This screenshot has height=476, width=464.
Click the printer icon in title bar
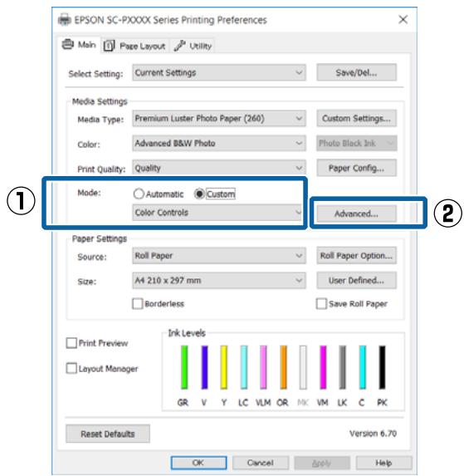65,20
